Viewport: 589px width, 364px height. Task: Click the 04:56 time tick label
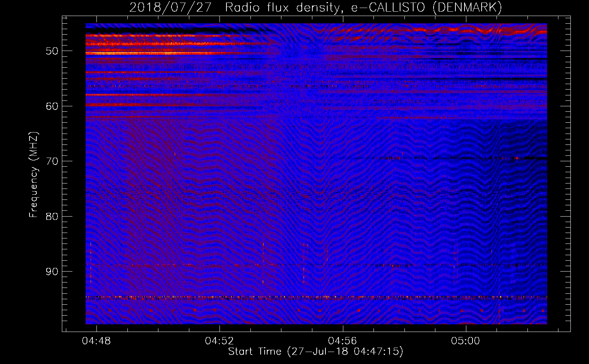click(343, 341)
